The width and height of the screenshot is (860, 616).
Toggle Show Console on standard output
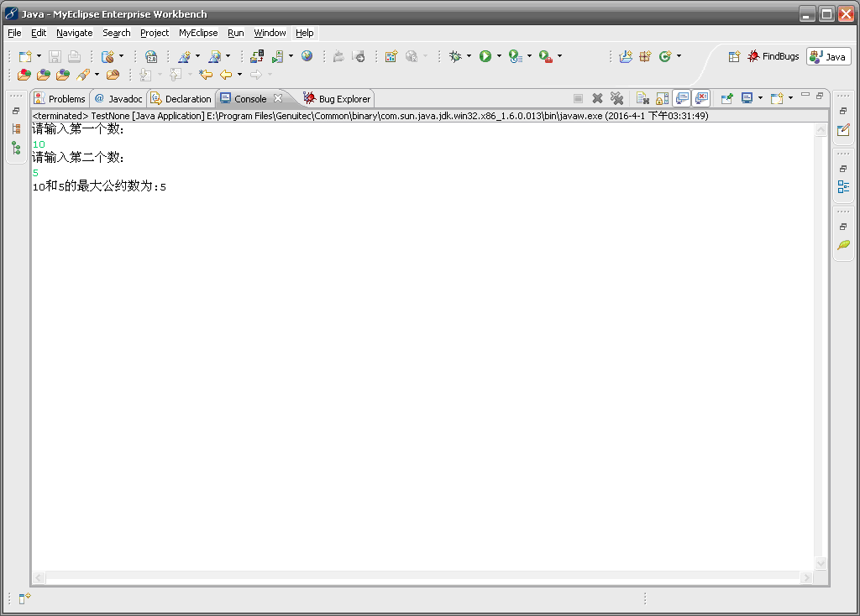point(682,99)
